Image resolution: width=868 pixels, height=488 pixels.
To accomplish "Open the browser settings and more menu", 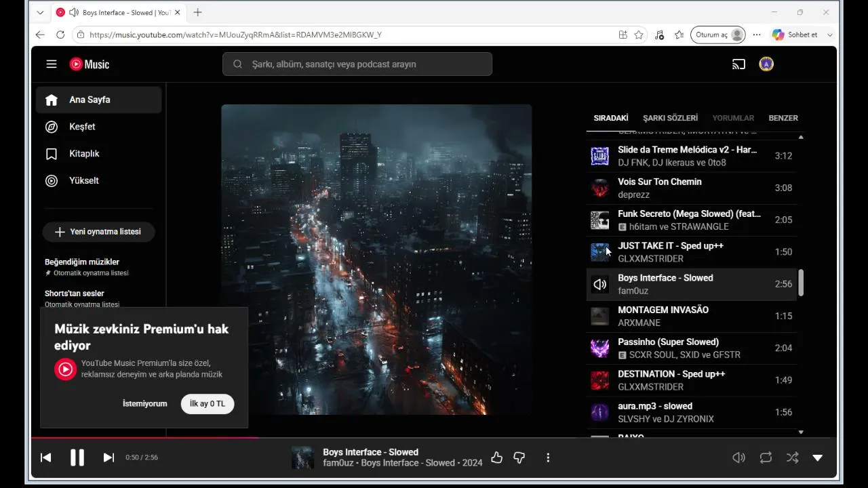I will (757, 35).
